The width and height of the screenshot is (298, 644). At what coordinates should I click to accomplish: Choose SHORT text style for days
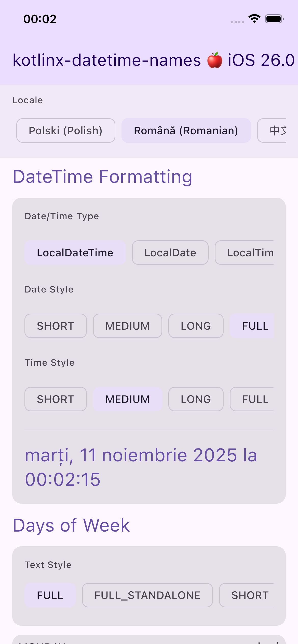pyautogui.click(x=250, y=595)
